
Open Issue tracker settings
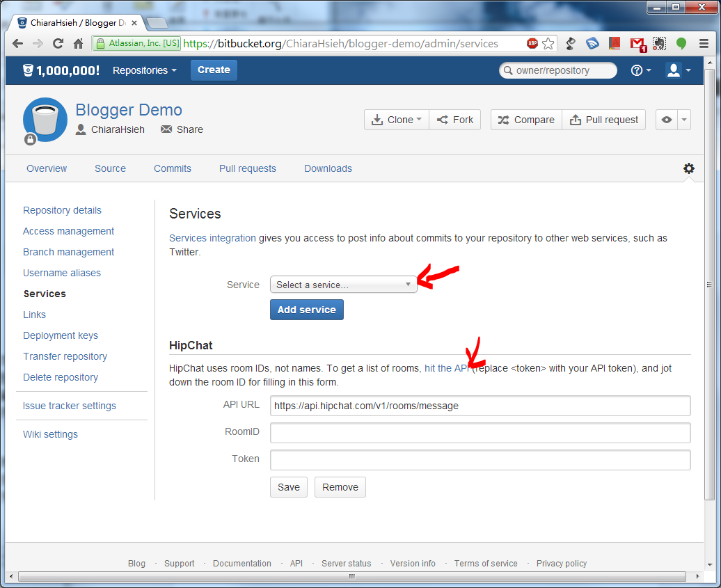pyautogui.click(x=70, y=406)
